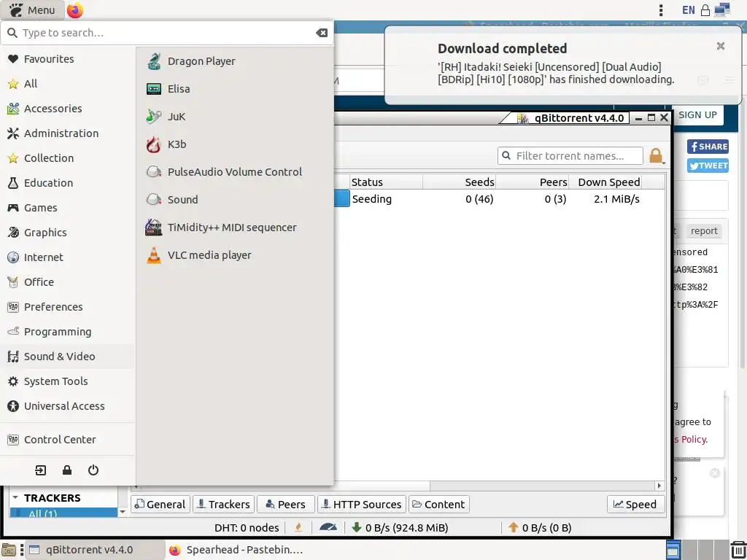Image resolution: width=747 pixels, height=560 pixels.
Task: Click the show desktop icon in taskbar
Action: click(x=9, y=550)
